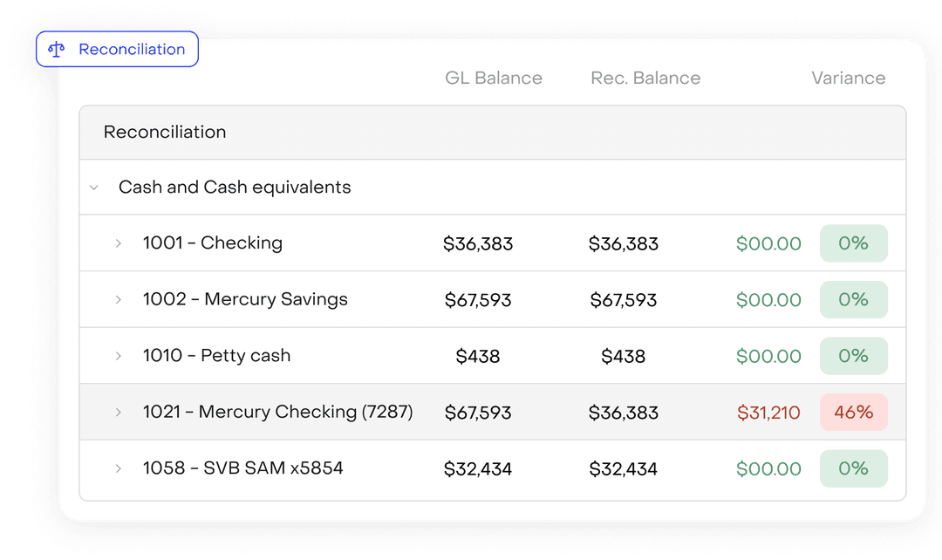Expand the 1058 – SVB SAM row
The height and width of the screenshot is (560, 942).
coord(119,468)
